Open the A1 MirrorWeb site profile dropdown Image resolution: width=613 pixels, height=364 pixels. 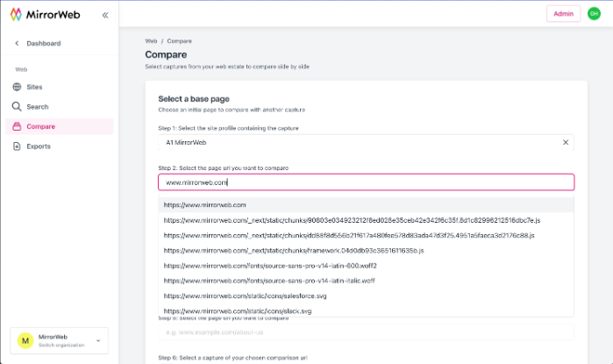click(x=366, y=142)
